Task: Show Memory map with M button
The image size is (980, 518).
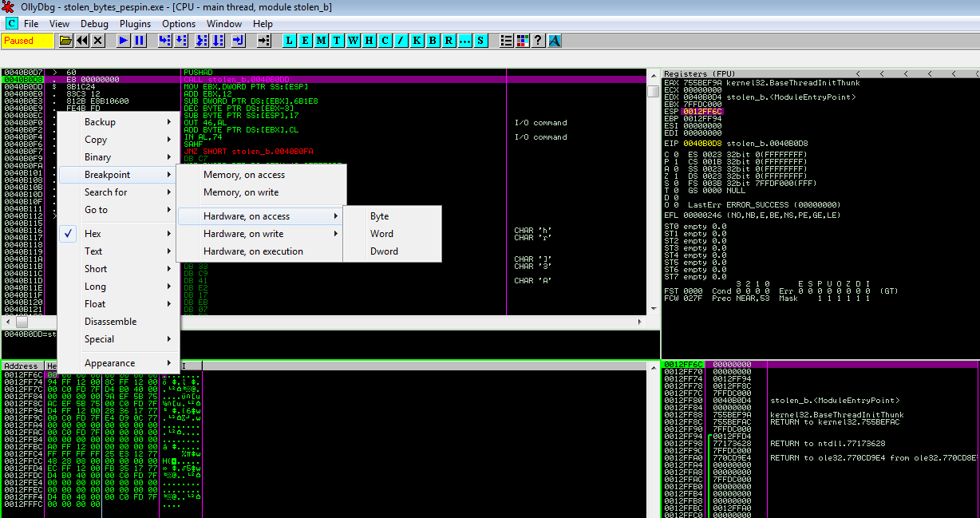Action: pos(321,40)
